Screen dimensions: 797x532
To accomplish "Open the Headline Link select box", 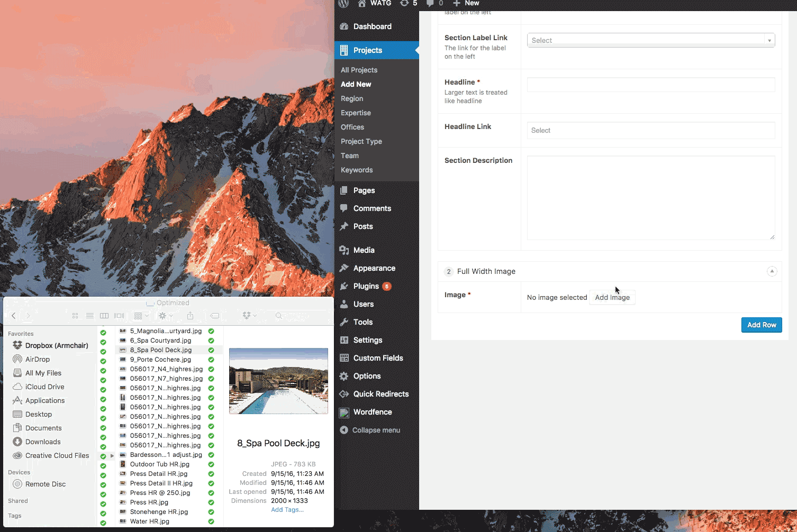I will coord(650,131).
